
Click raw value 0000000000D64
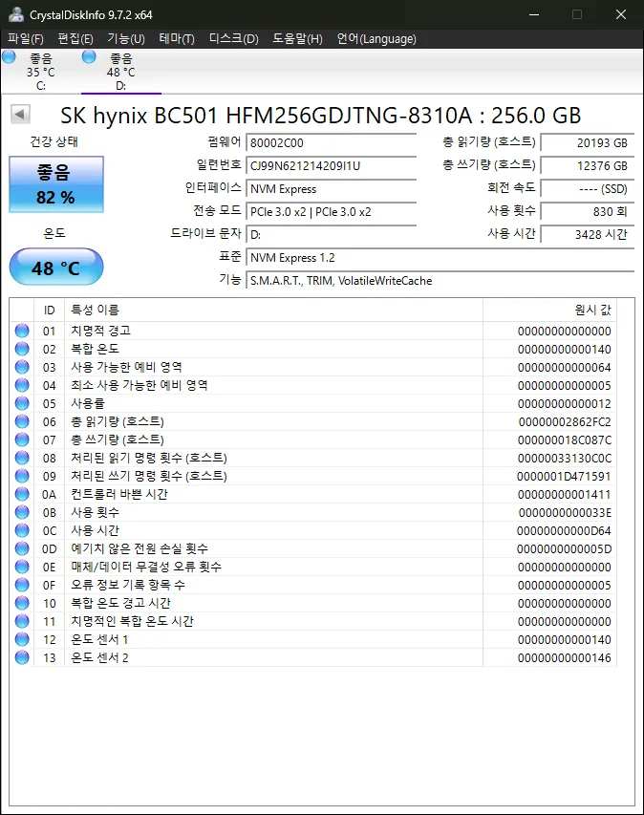564,530
